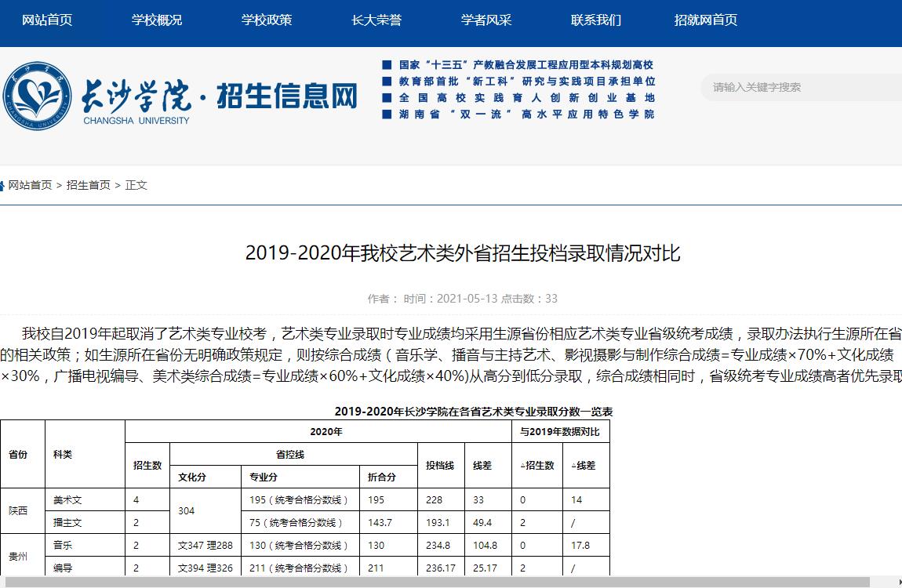Open 网站首页 in top navigation bar
This screenshot has width=902, height=588.
coord(47,20)
